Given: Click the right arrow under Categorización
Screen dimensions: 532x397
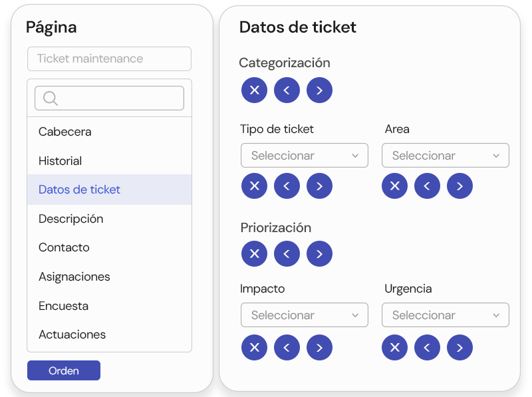Looking at the screenshot, I should (x=319, y=90).
